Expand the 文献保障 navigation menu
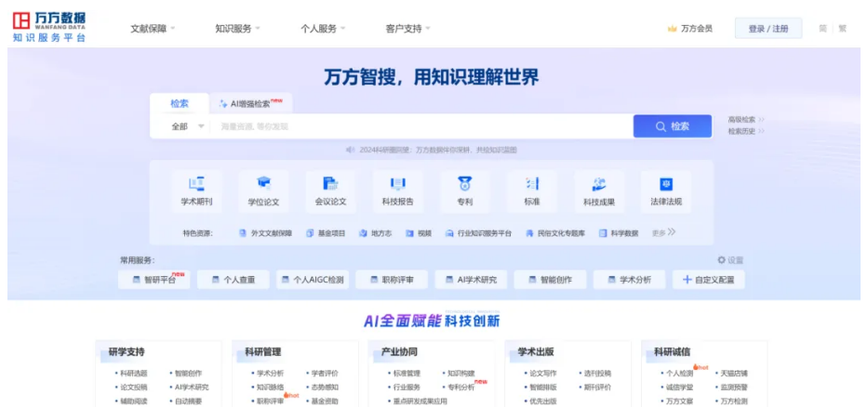868x407 pixels. (x=154, y=29)
